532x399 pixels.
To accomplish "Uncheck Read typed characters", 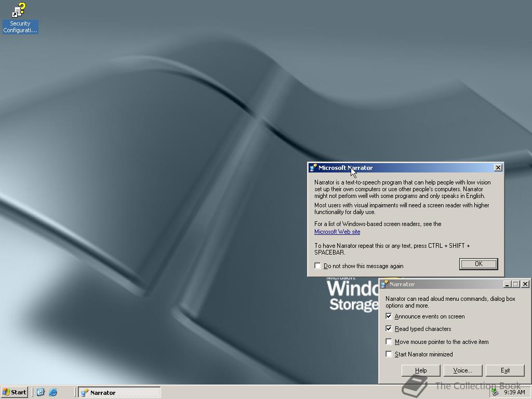I will click(389, 328).
